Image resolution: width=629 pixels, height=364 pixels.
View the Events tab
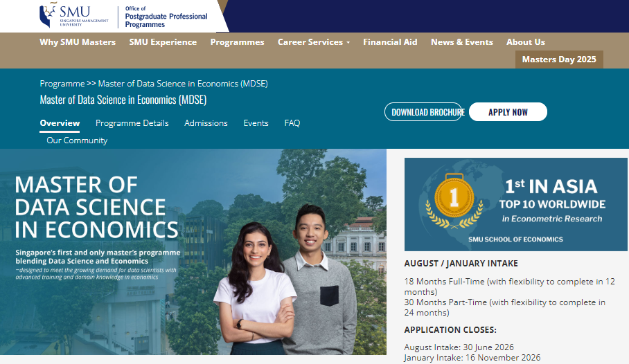pos(256,123)
